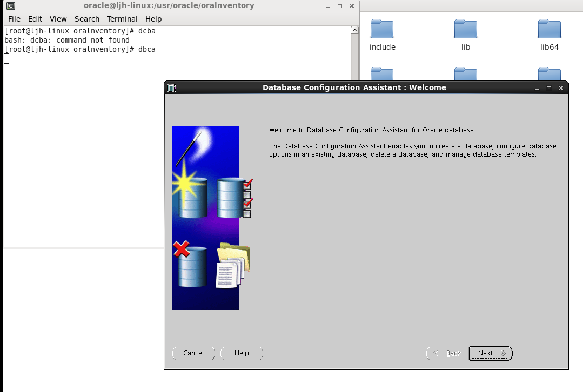This screenshot has width=583, height=392.
Task: Click the 'dbca' command text in terminal
Action: [x=147, y=50]
